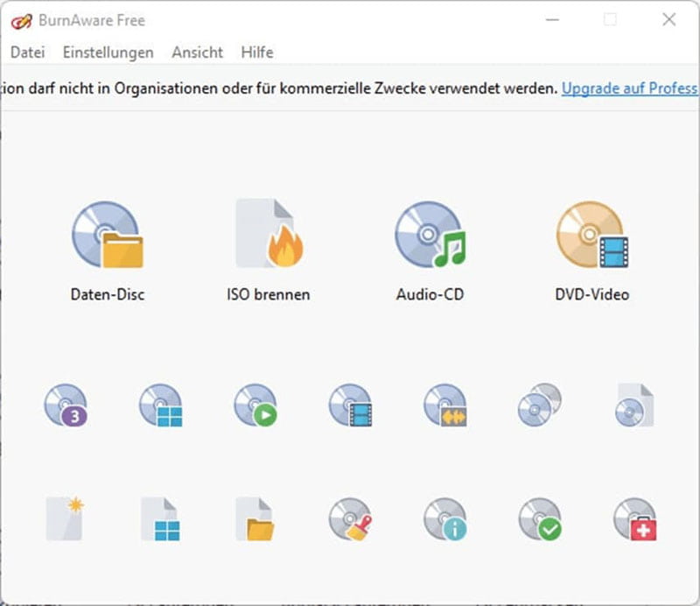700x606 pixels.
Task: Select the document icon with yellow folder
Action: (255, 518)
